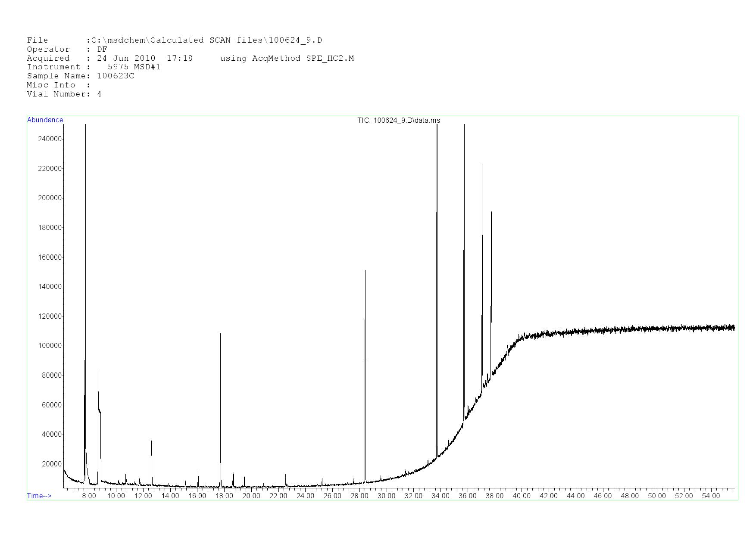Viewport: 756px width, 534px height.
Task: Click the acquired date 24 Jun 2010
Action: click(x=126, y=58)
